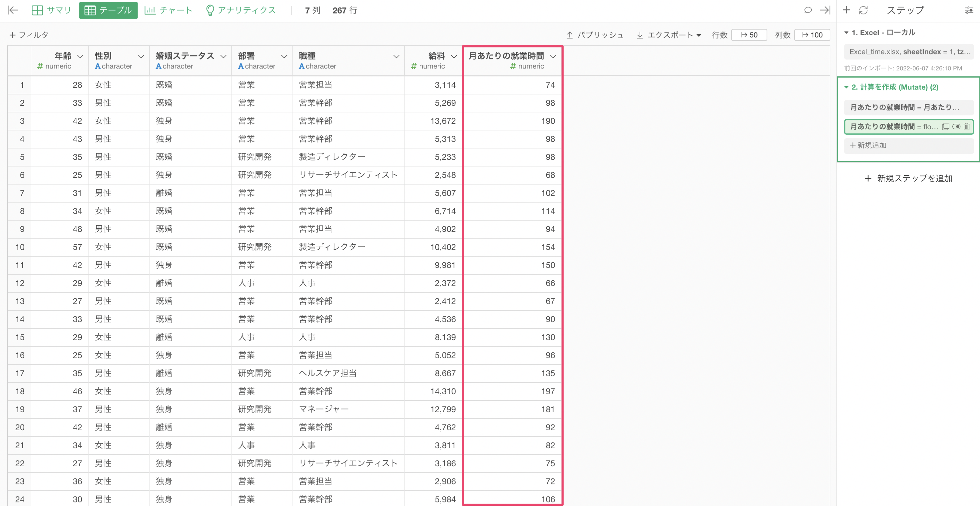Open 部署 column menu chevron

(x=284, y=56)
